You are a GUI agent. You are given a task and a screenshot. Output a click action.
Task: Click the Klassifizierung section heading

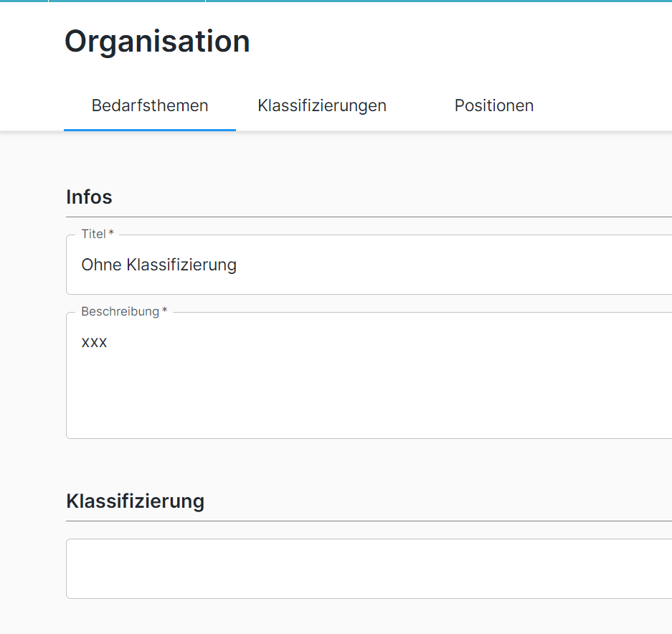pos(135,501)
